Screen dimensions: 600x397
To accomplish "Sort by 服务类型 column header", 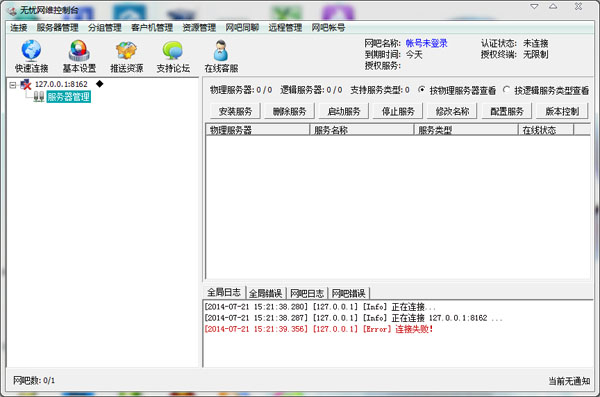I will click(x=466, y=130).
